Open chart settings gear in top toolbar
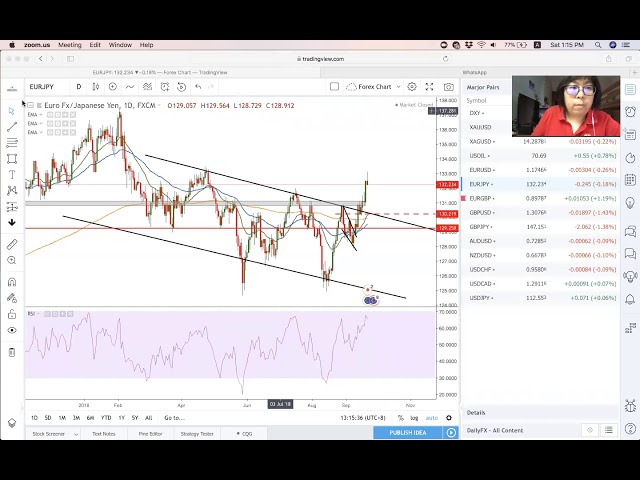Viewport: 640px width, 480px height. pos(411,87)
